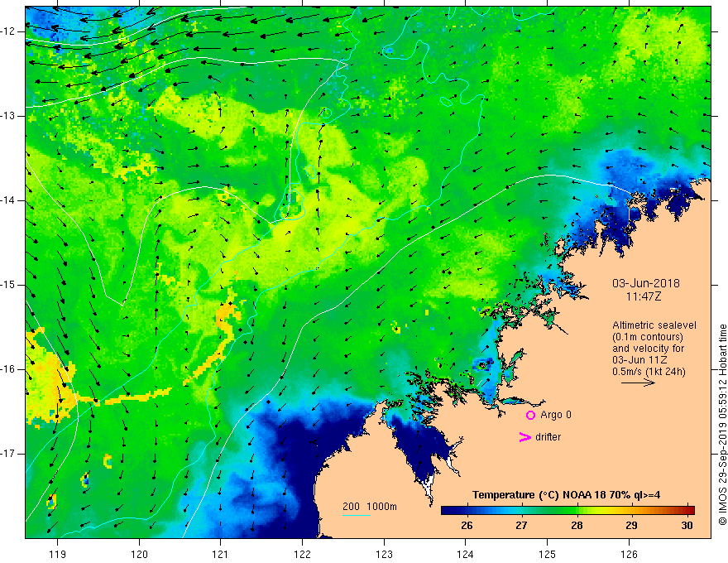Click the latitude label '-14'
728x563 pixels.
coord(8,200)
